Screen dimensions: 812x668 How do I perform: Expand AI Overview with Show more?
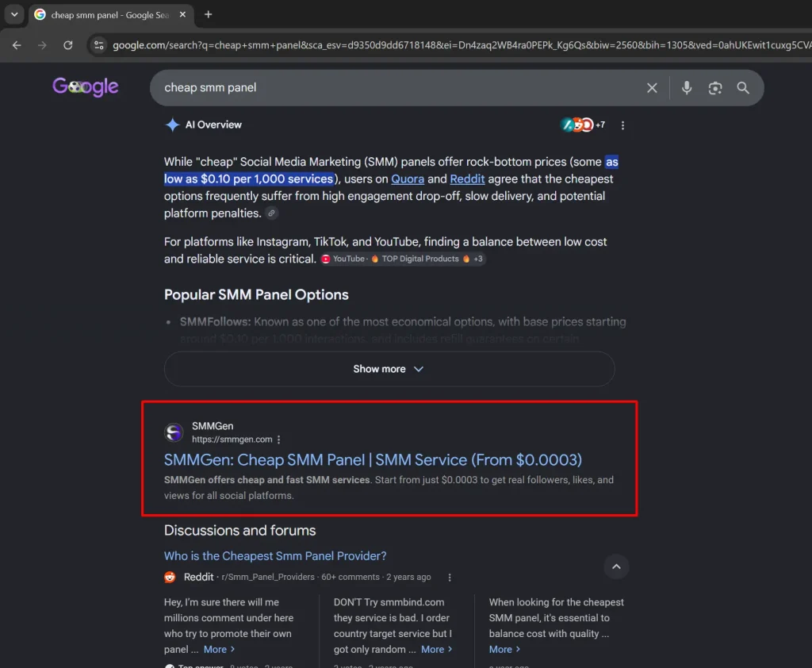[x=389, y=369]
